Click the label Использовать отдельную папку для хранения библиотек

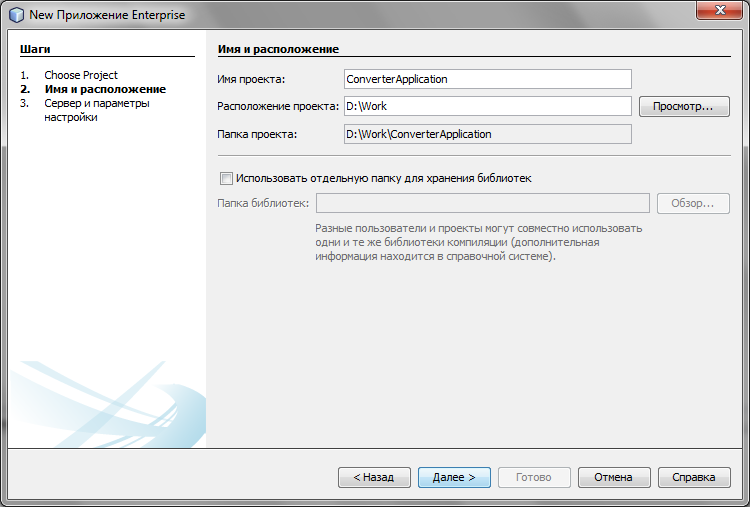[384, 178]
